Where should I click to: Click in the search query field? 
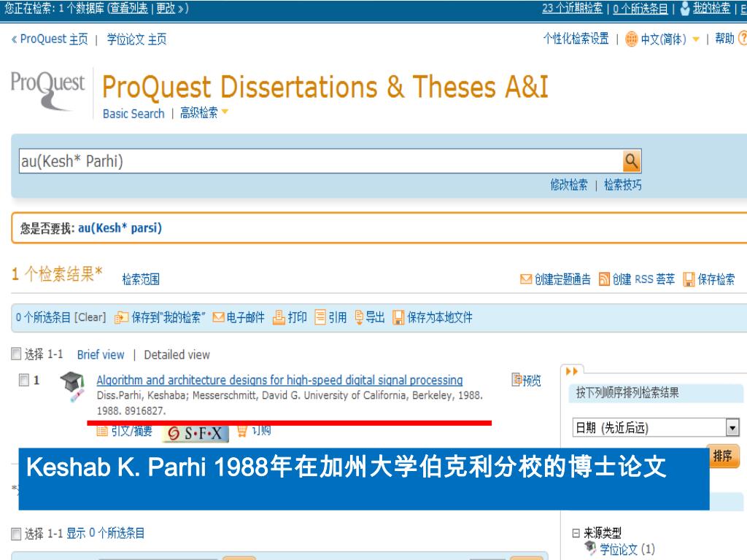[321, 161]
